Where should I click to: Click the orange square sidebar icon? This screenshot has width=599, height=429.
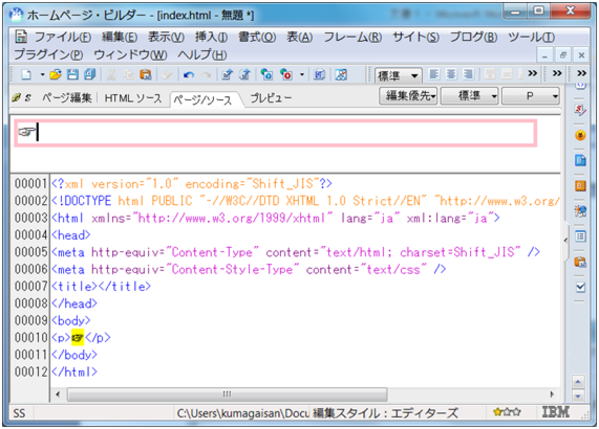pos(580,186)
